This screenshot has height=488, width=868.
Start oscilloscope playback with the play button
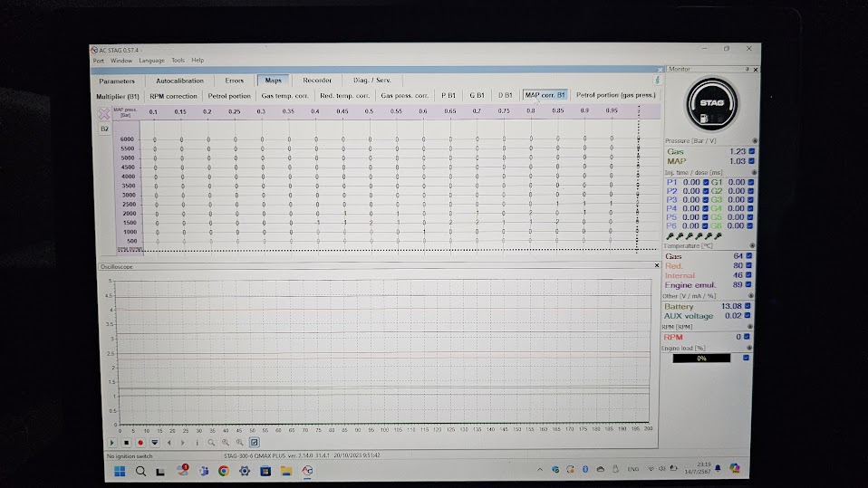(111, 443)
